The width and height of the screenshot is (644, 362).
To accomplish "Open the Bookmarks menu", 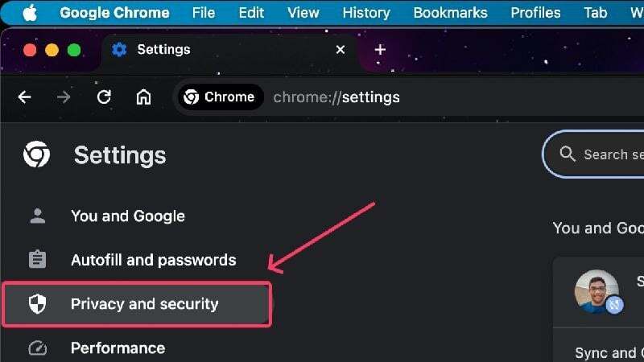I will (450, 13).
